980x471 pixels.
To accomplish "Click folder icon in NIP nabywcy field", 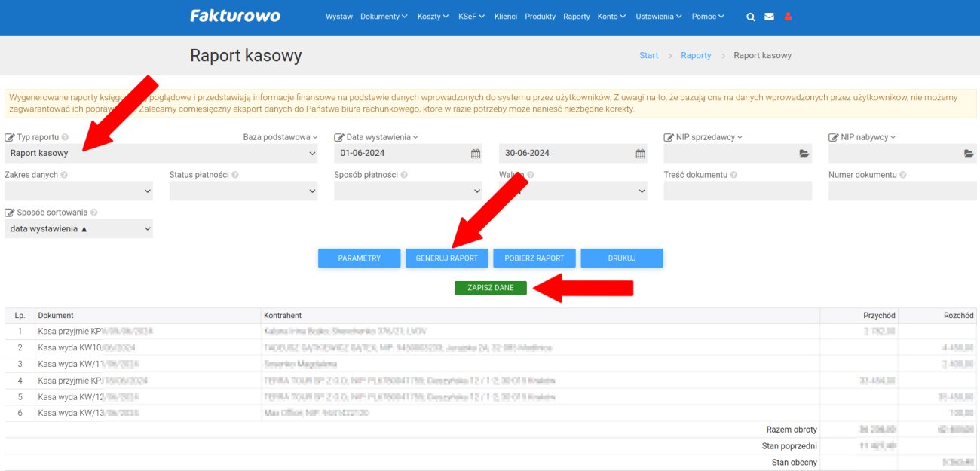I will pyautogui.click(x=969, y=154).
